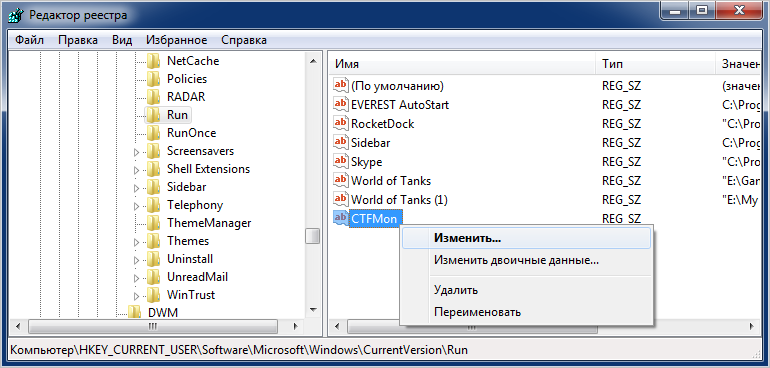Select the World of Tanks value name
The width and height of the screenshot is (770, 368).
391,180
